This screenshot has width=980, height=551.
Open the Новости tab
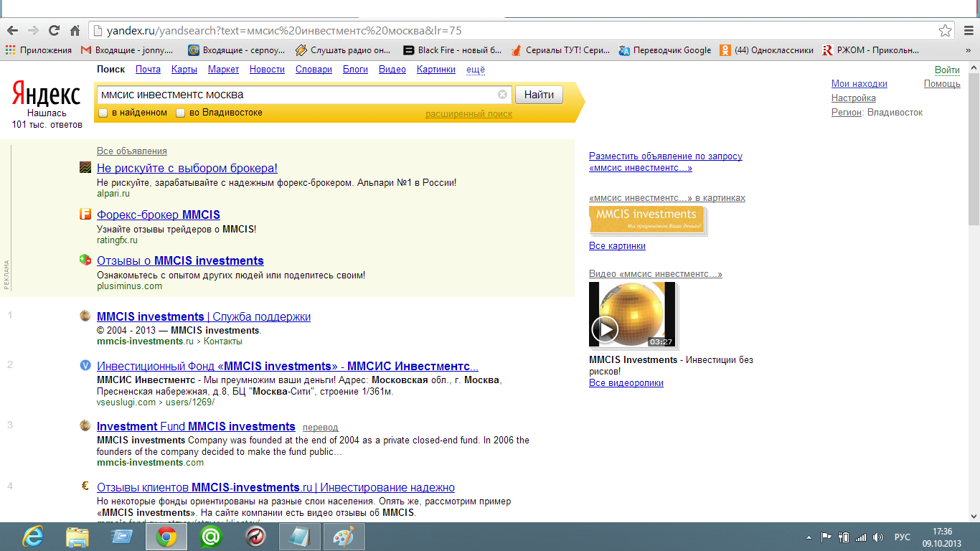click(x=267, y=70)
